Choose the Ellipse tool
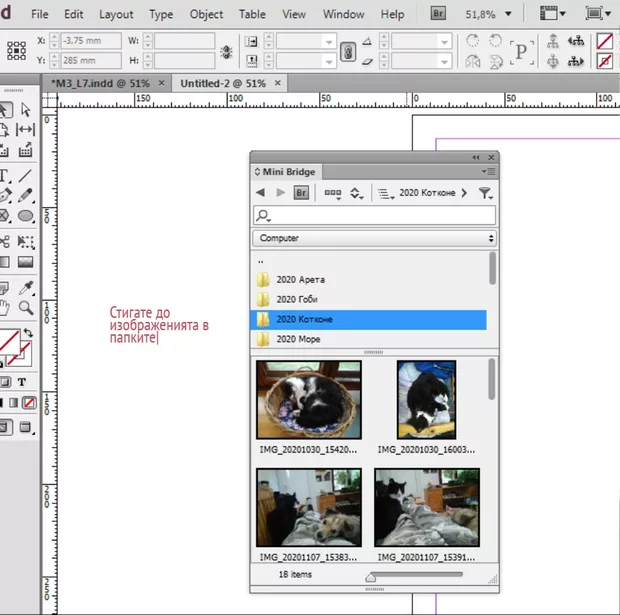Screen dimensions: 620x615 point(26,217)
